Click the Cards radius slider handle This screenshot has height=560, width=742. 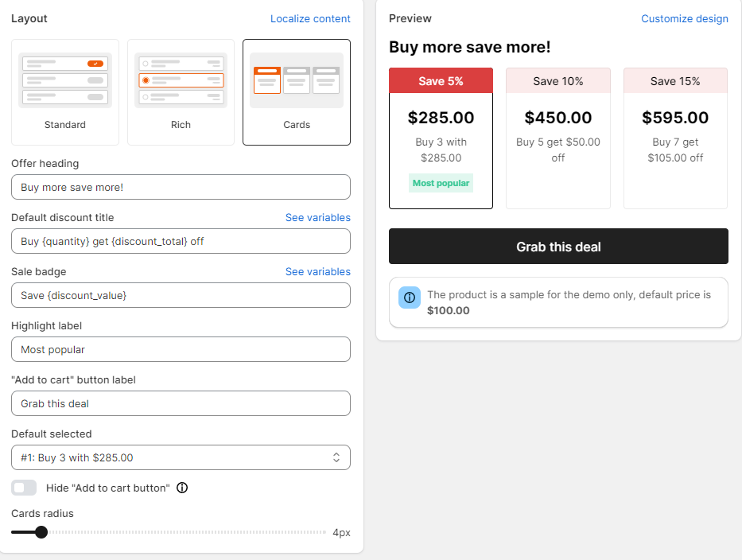coord(41,532)
